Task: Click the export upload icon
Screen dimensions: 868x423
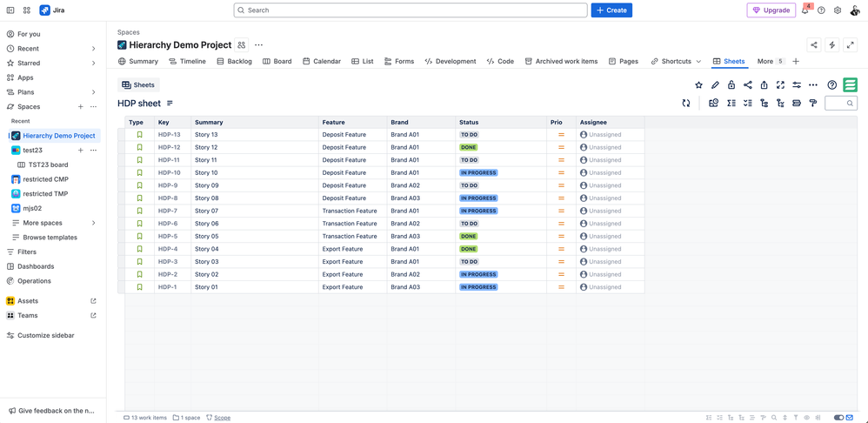Action: click(x=764, y=84)
